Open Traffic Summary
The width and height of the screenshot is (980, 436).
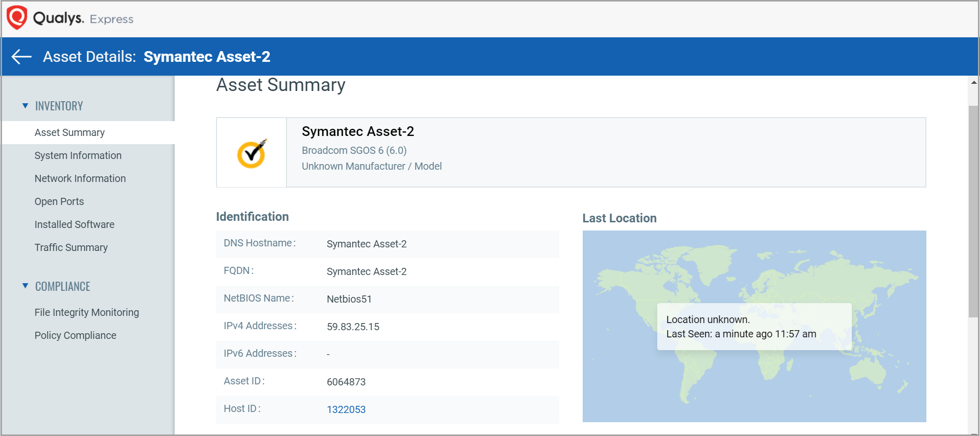coord(71,247)
